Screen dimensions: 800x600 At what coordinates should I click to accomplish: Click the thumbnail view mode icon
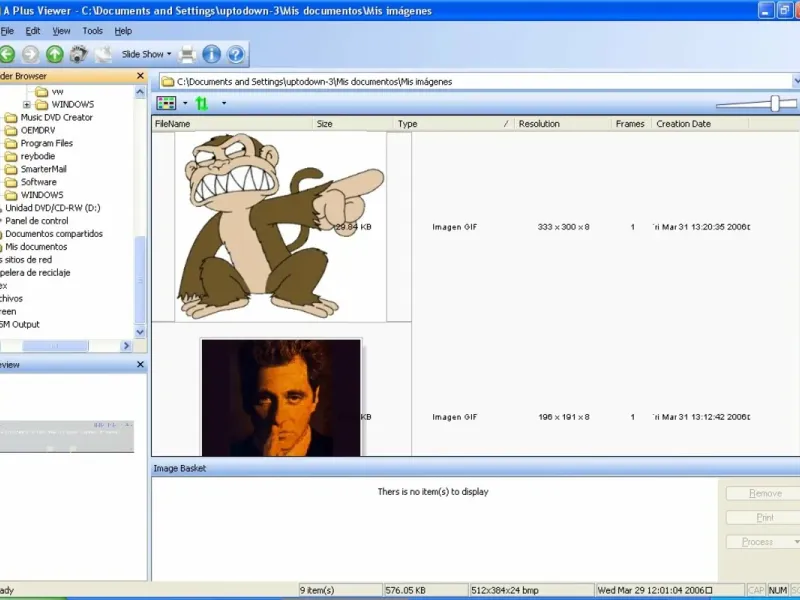click(166, 103)
